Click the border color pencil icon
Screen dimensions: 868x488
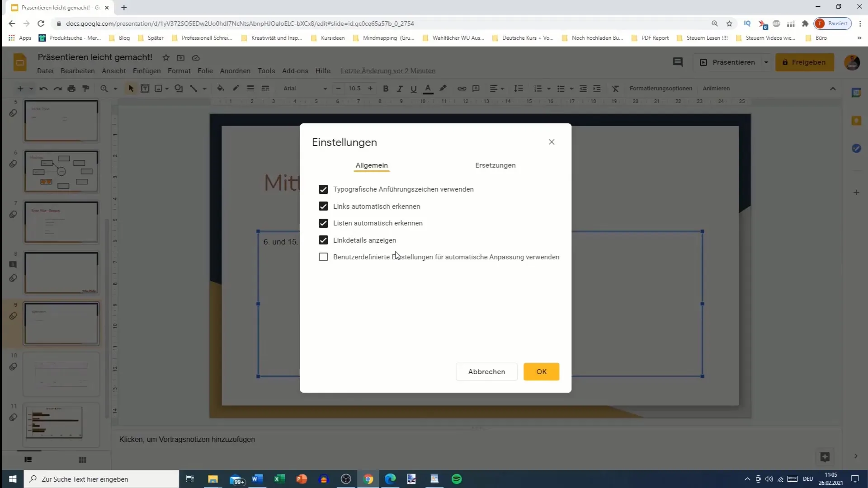pyautogui.click(x=236, y=88)
